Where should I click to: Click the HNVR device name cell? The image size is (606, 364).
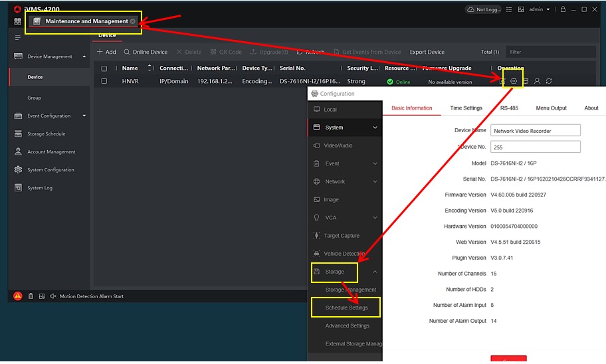(130, 81)
